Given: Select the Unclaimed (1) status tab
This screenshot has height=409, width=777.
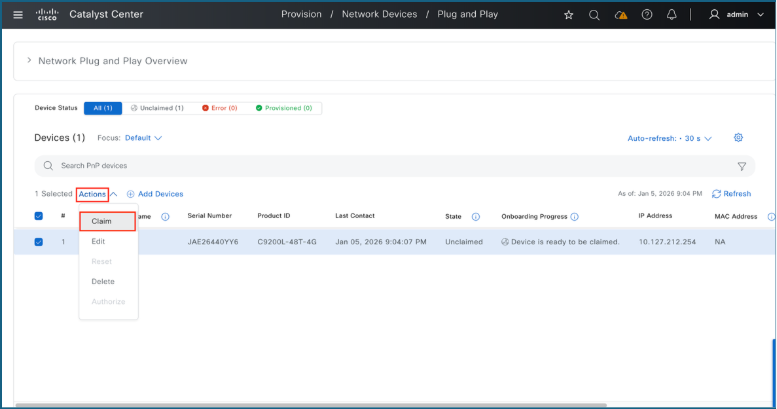Looking at the screenshot, I should (x=157, y=108).
